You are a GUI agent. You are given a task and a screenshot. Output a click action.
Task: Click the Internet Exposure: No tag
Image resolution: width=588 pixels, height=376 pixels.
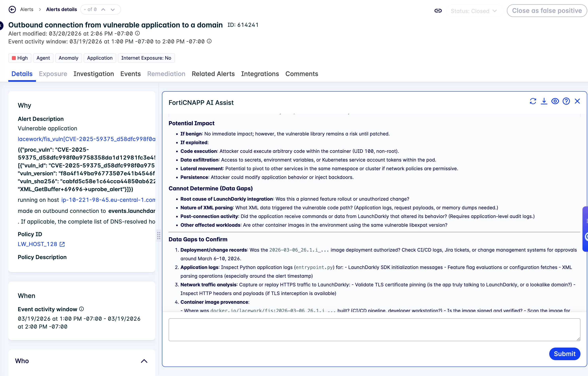pyautogui.click(x=146, y=58)
